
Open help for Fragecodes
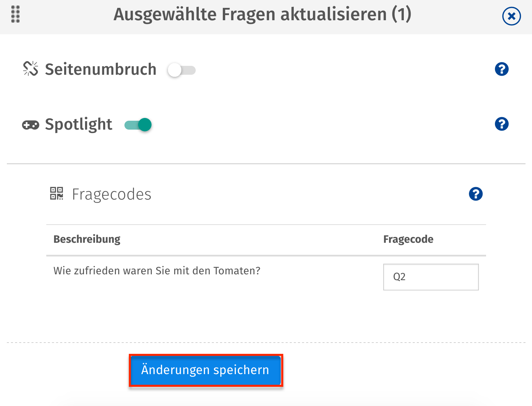475,194
